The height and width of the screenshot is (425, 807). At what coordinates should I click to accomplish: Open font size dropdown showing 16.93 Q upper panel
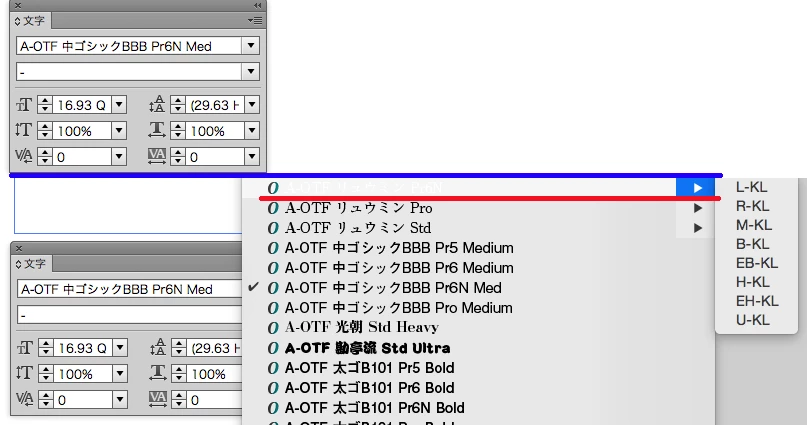(x=119, y=105)
